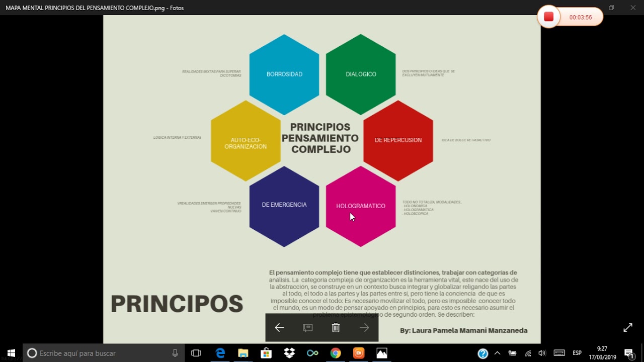644x362 pixels.
Task: Enter fullscreen with the diagonal arrows icon
Action: 628,328
